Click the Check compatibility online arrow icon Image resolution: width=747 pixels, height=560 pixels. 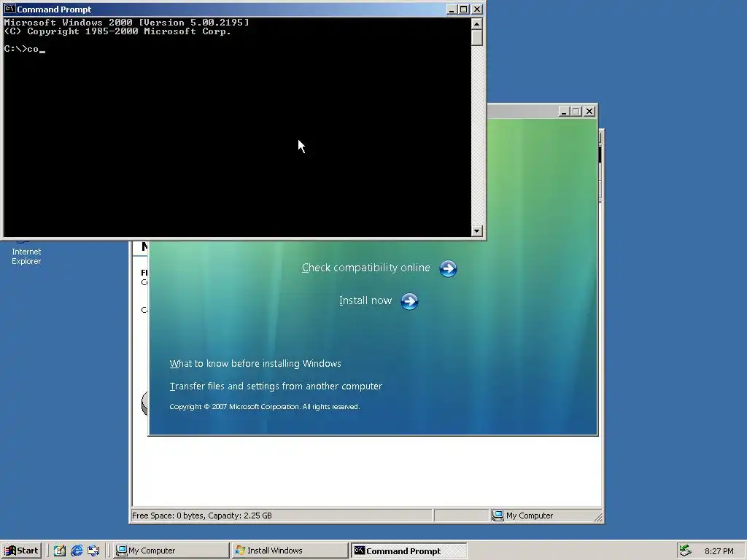coord(448,268)
